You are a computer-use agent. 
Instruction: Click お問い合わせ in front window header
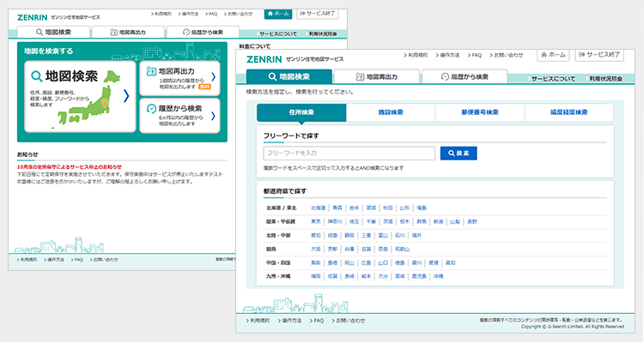coord(507,55)
